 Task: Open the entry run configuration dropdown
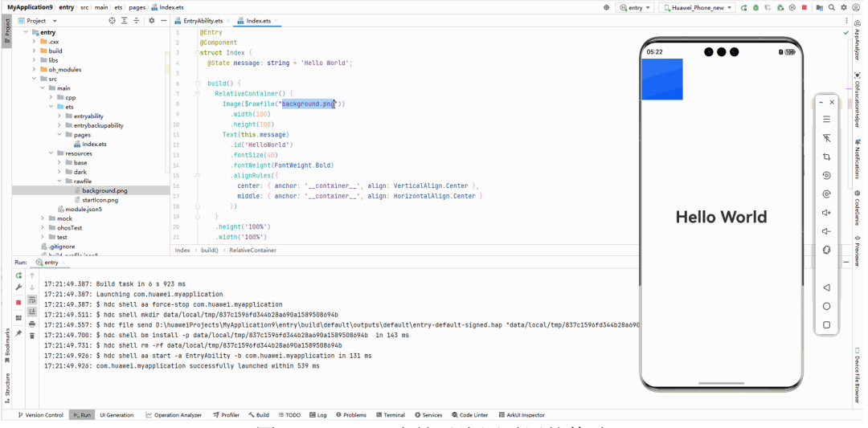[x=635, y=7]
